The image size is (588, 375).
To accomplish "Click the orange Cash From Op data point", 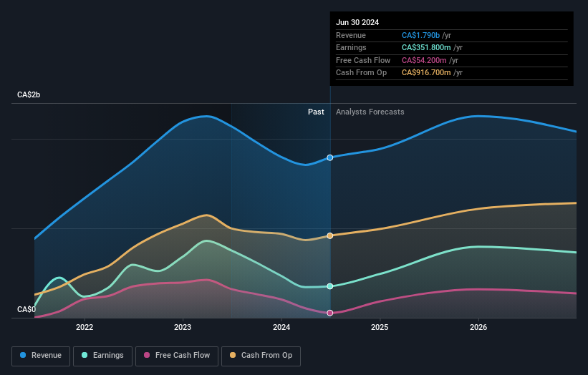I will pyautogui.click(x=330, y=235).
